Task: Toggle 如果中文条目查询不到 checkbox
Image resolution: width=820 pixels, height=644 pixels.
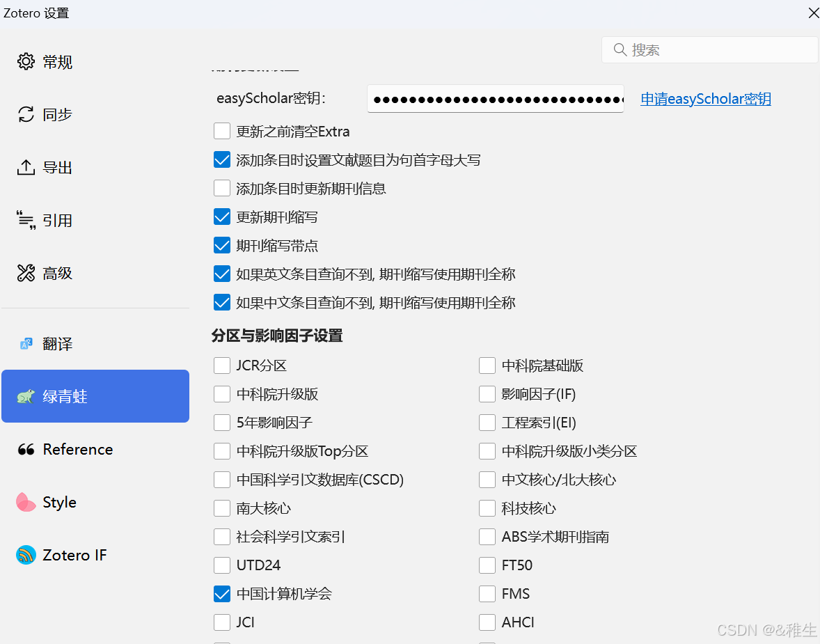Action: point(222,302)
